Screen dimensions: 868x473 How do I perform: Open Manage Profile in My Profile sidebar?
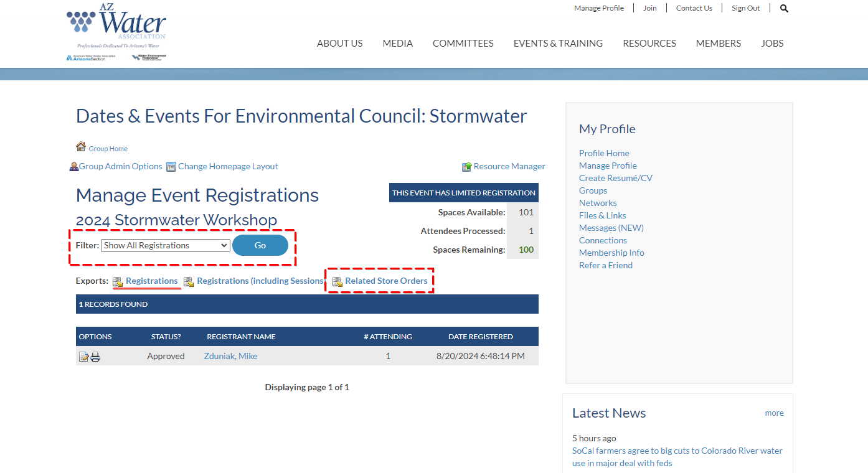pos(608,166)
